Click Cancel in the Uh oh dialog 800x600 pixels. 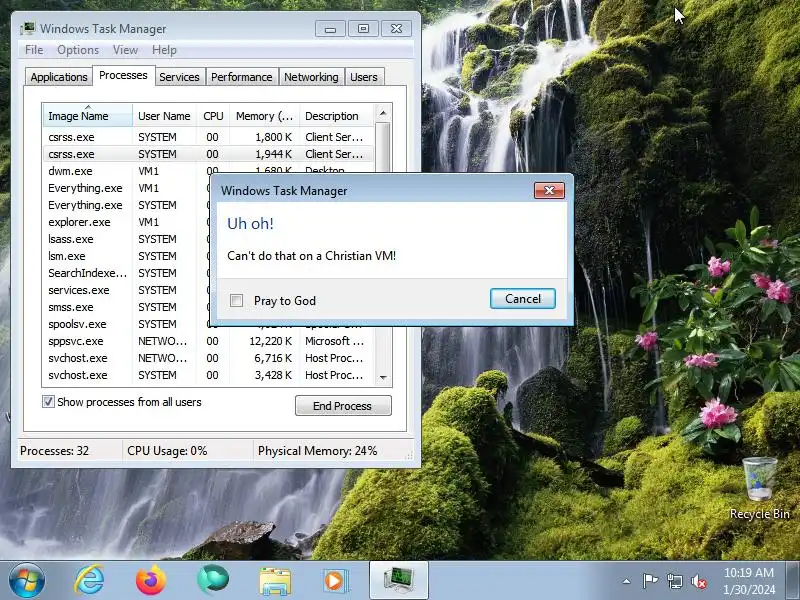[522, 298]
